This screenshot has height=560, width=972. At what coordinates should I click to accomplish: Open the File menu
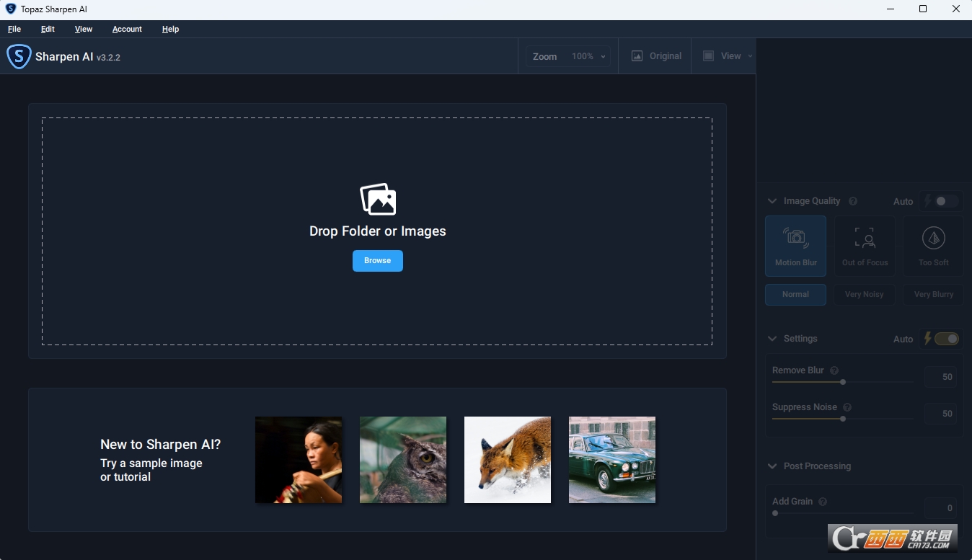[x=14, y=30]
